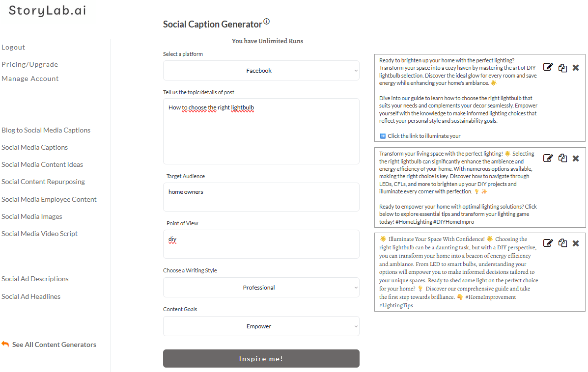This screenshot has height=372, width=588.
Task: Click the Pricing/Upgrade link
Action: pyautogui.click(x=29, y=64)
